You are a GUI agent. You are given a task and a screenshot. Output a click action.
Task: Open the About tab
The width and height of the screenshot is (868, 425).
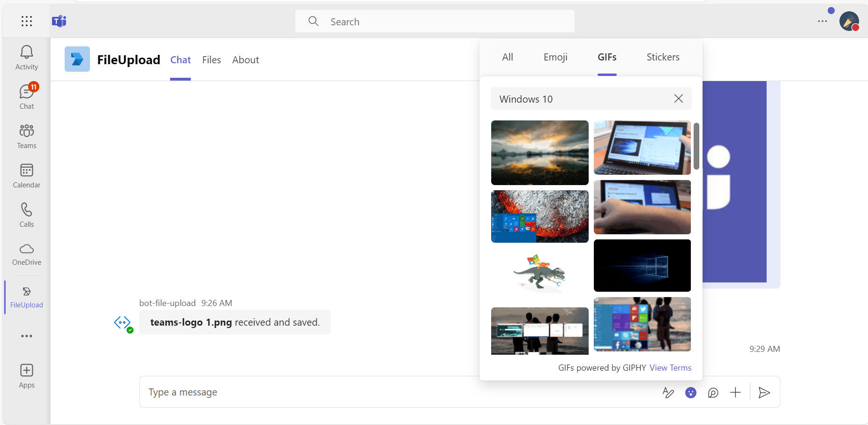pyautogui.click(x=246, y=60)
